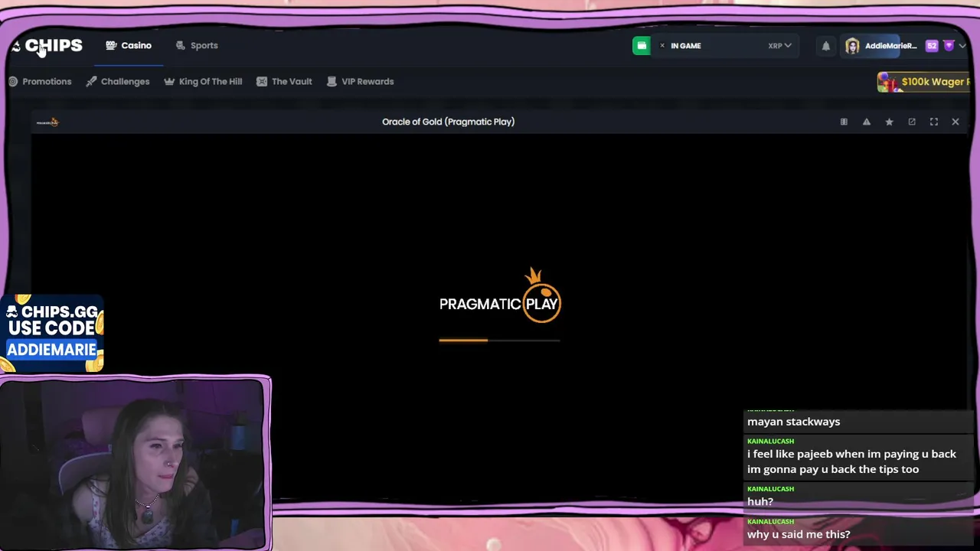Click the 'why u said me this?' chat message
The width and height of the screenshot is (980, 551).
tap(799, 534)
